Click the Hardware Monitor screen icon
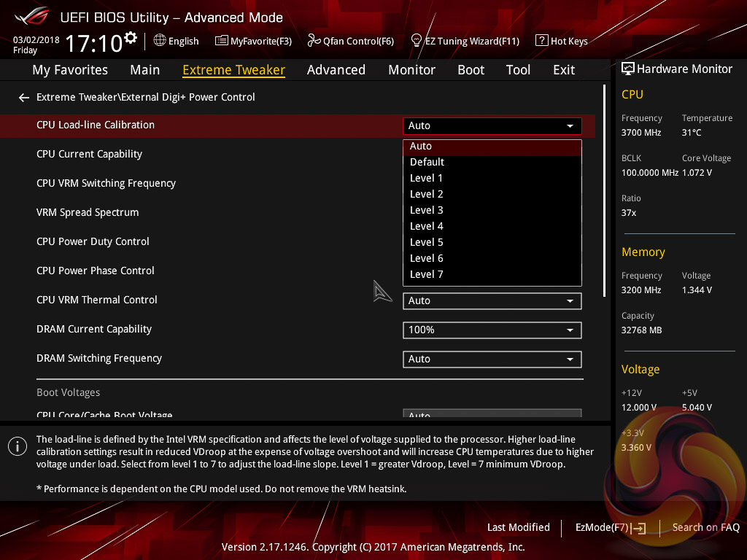 coord(628,69)
